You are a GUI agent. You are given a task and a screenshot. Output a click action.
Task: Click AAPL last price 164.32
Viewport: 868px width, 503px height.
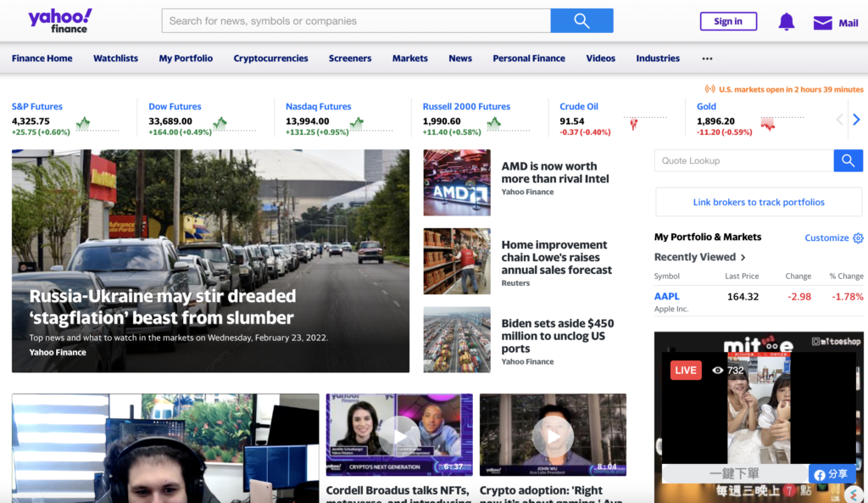click(x=743, y=296)
